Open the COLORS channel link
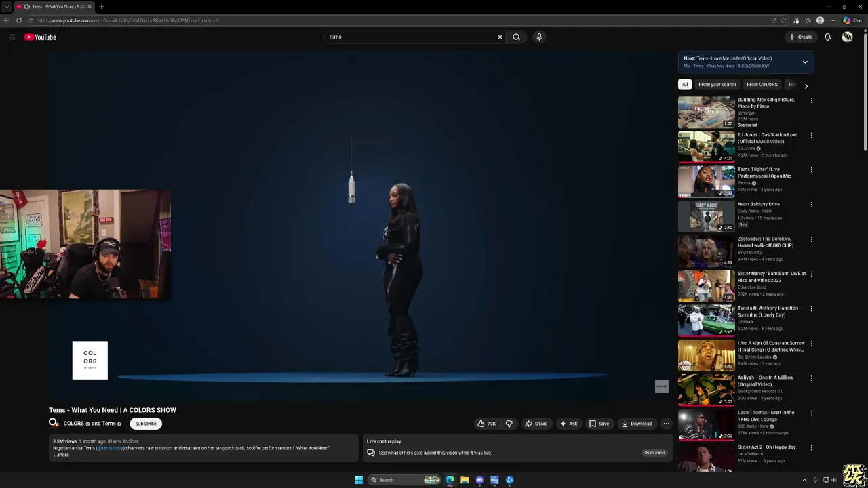Viewport: 868px width, 488px height. pos(73,424)
